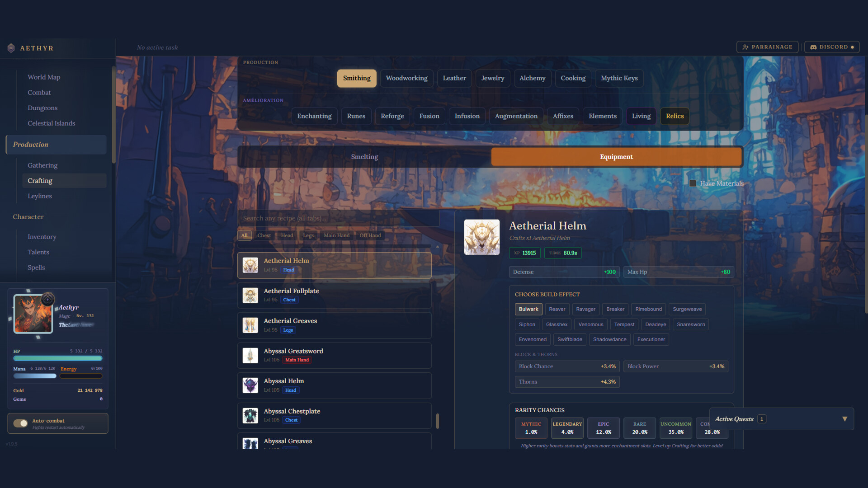Collapse the Production sidebar section
Image resolution: width=868 pixels, height=488 pixels.
(x=56, y=145)
